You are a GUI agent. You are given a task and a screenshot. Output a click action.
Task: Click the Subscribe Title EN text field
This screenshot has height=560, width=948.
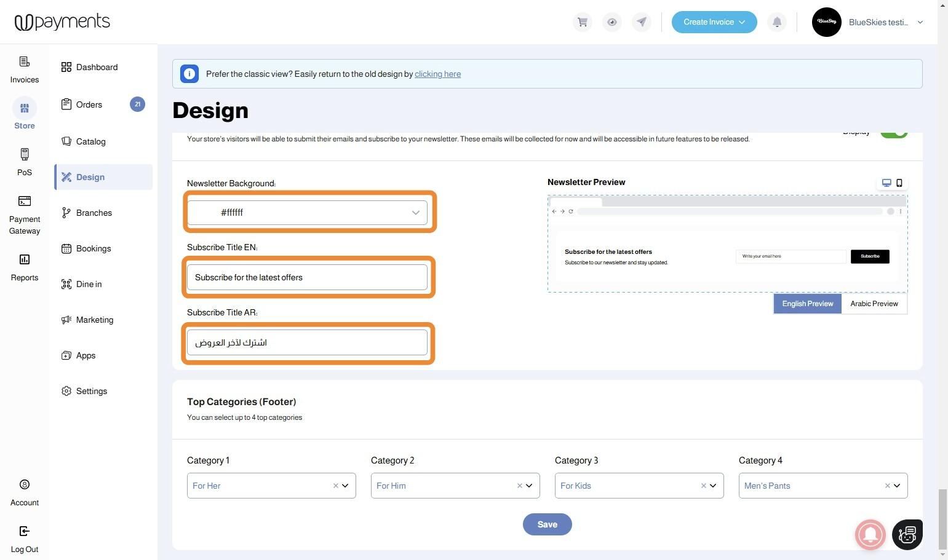[x=307, y=277]
